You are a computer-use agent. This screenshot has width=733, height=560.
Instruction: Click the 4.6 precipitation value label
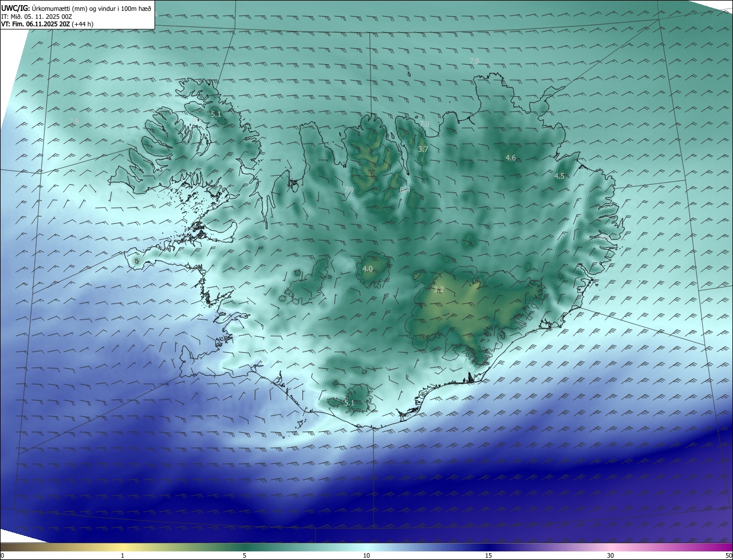click(x=511, y=157)
